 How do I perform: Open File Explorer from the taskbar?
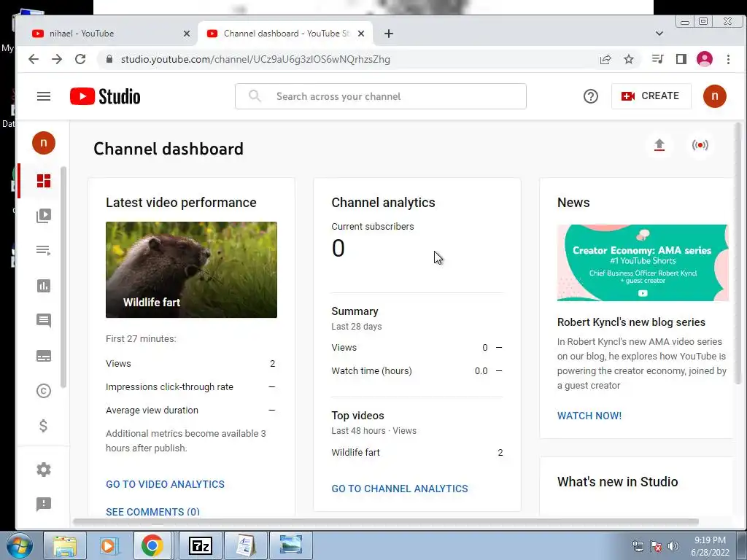[65, 545]
